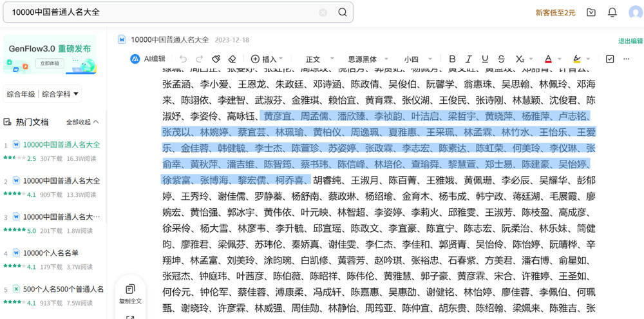Launch the AI编辑 tool

pyautogui.click(x=148, y=59)
